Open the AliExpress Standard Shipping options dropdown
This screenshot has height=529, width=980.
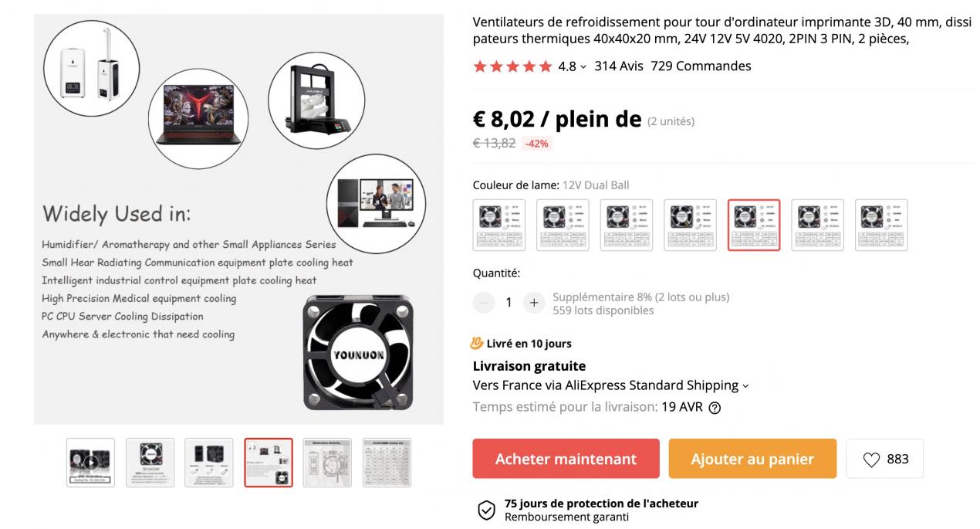pyautogui.click(x=745, y=386)
